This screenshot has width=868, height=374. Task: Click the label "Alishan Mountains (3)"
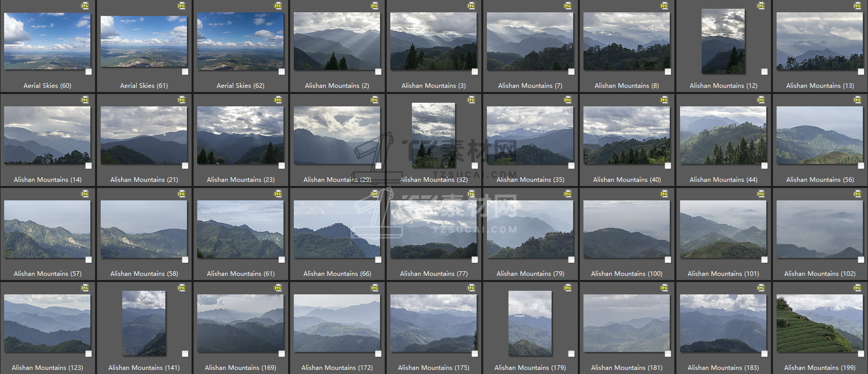(433, 86)
